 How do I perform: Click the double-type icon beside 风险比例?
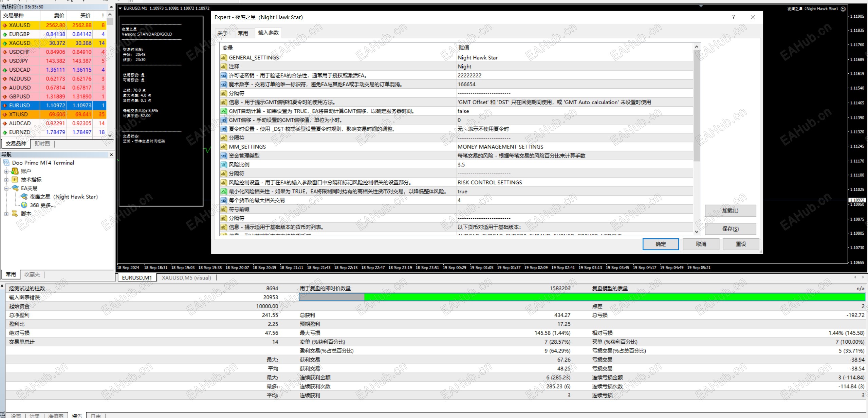(224, 165)
